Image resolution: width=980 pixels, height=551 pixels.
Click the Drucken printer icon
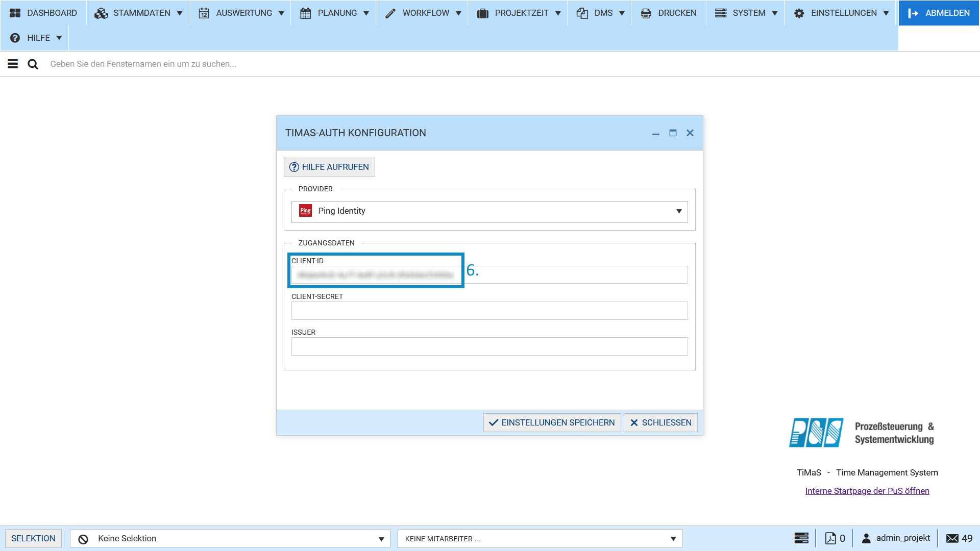(646, 13)
